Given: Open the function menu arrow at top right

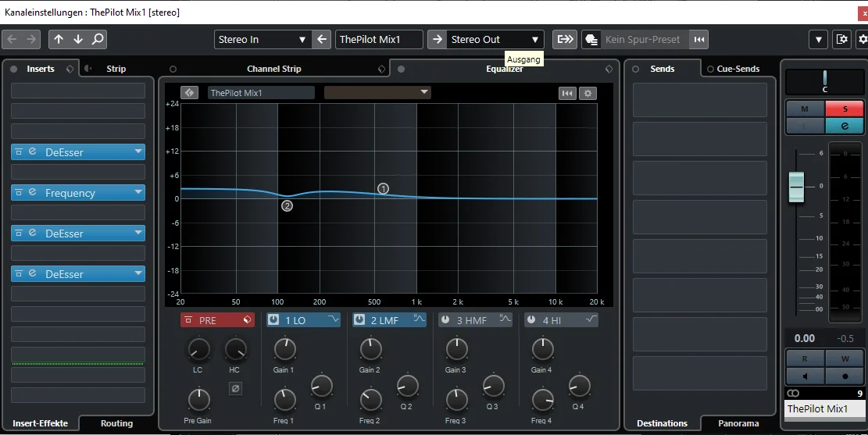Looking at the screenshot, I should pos(818,39).
